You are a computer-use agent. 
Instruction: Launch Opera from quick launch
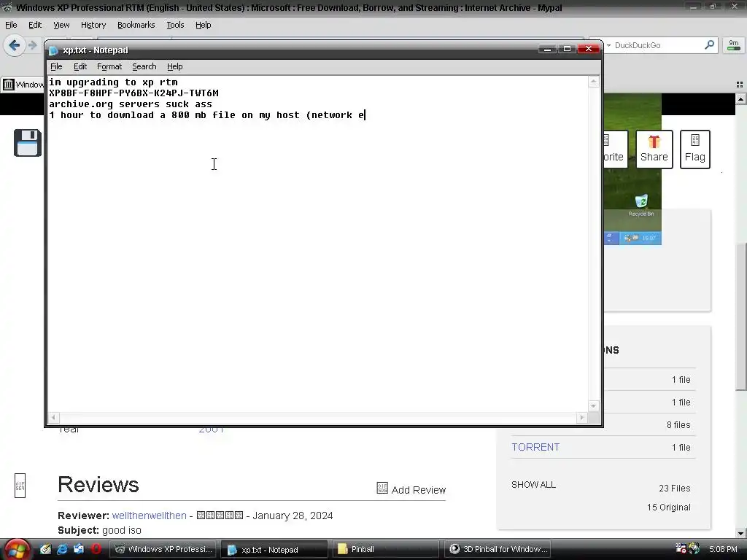coord(96,549)
